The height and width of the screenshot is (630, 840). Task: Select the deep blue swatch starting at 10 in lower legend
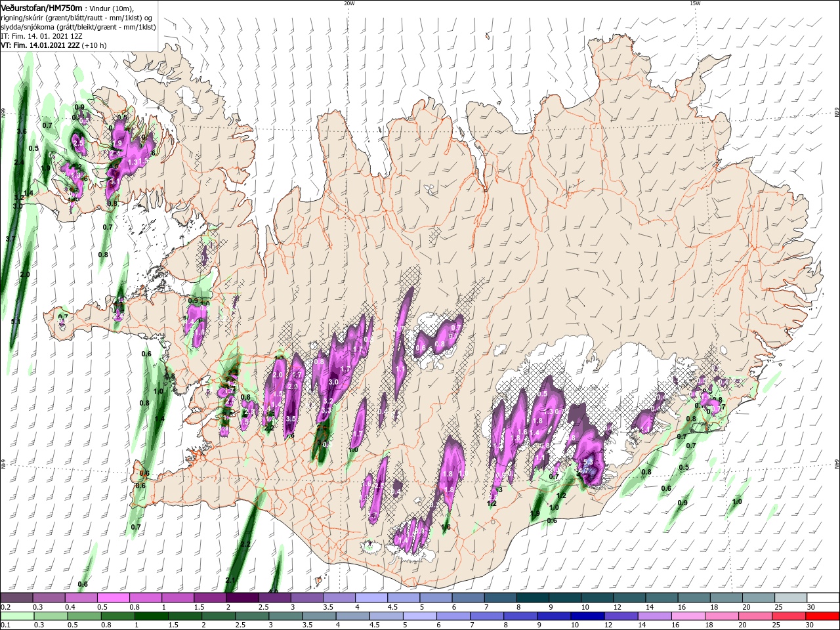(587, 616)
